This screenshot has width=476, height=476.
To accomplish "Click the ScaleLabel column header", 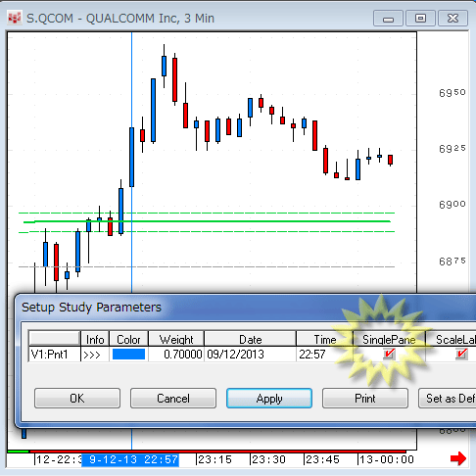I will click(451, 339).
